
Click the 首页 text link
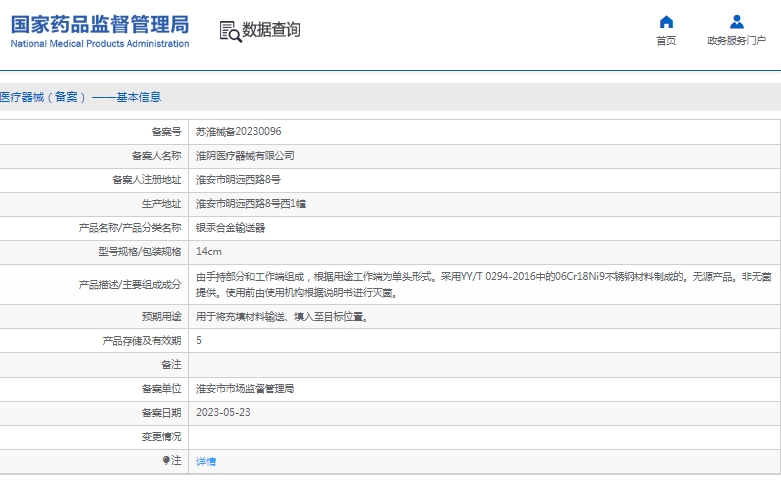[666, 41]
